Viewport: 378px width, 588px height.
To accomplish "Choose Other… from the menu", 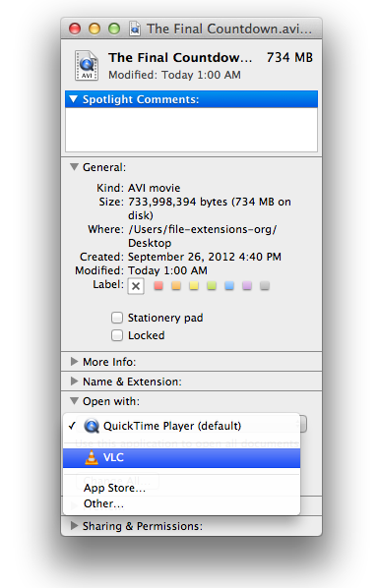I will 182,503.
